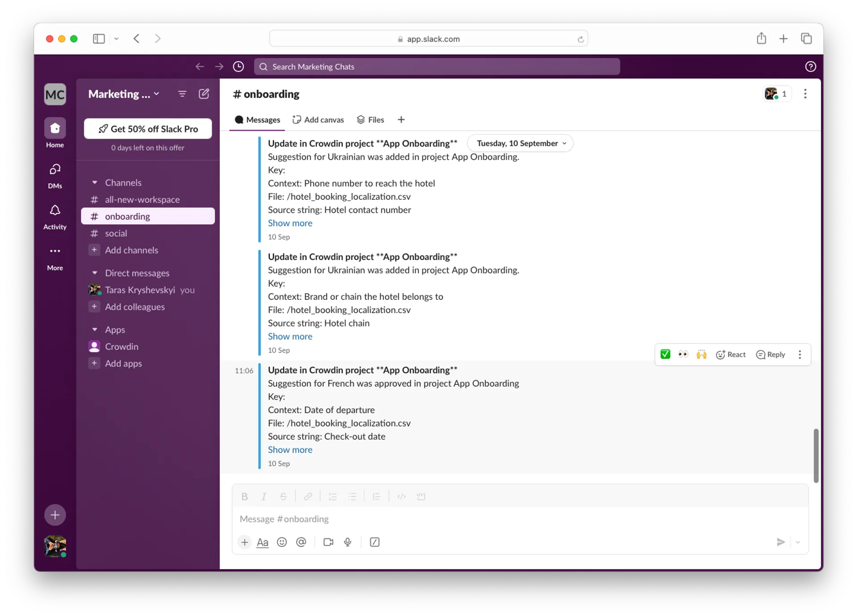This screenshot has width=857, height=616.
Task: Open the Home view in the sidebar
Action: click(x=55, y=133)
